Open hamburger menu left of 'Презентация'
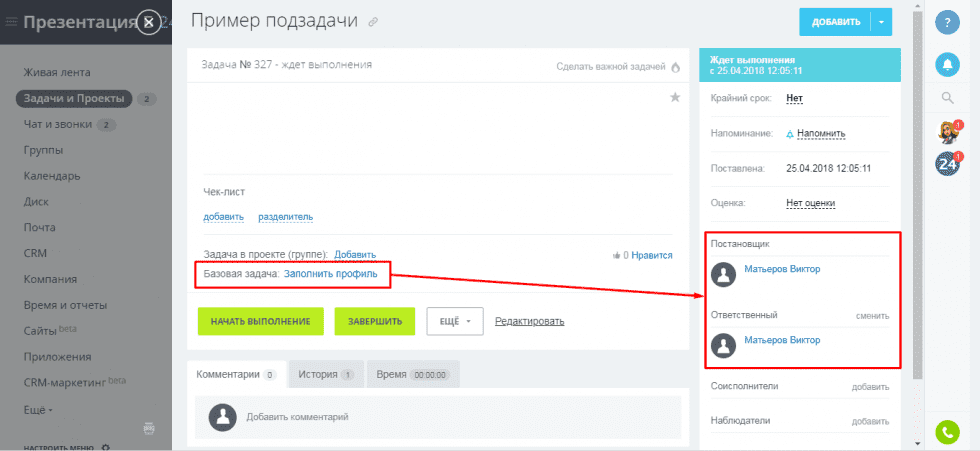980x451 pixels. pyautogui.click(x=11, y=22)
